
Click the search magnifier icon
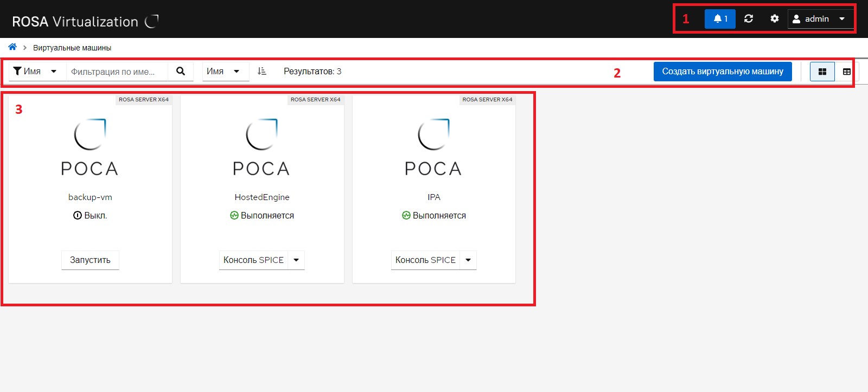(x=181, y=72)
